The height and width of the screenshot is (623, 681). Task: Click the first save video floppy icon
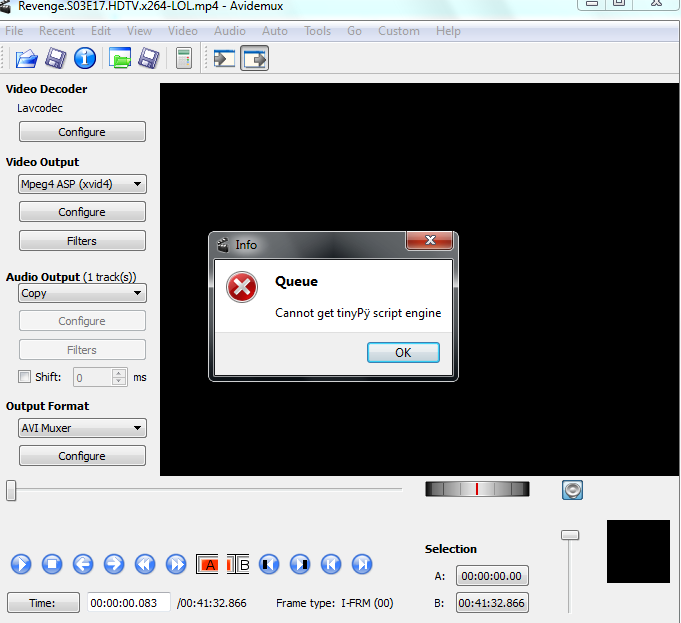tap(56, 58)
